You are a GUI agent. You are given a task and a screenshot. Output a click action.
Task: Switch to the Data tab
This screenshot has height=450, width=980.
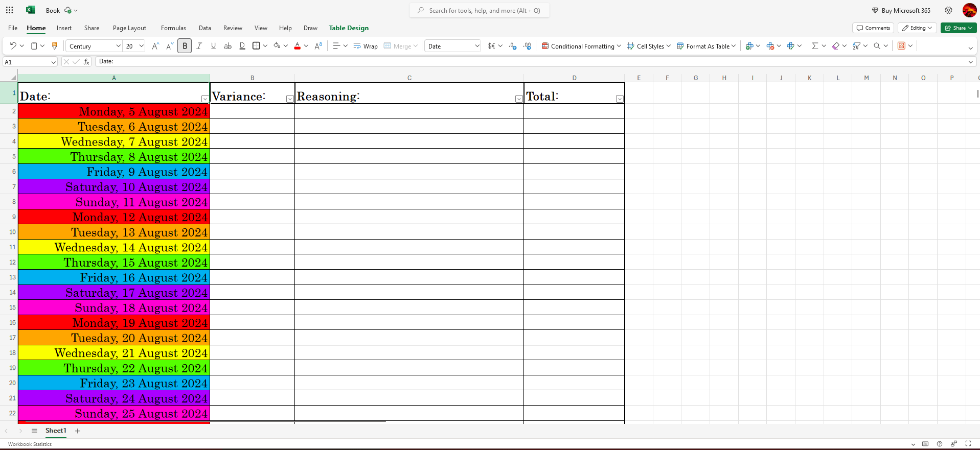205,28
